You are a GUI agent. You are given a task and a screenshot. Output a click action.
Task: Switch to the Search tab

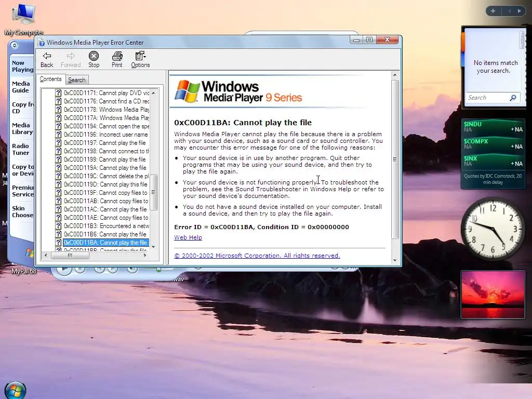tap(77, 80)
